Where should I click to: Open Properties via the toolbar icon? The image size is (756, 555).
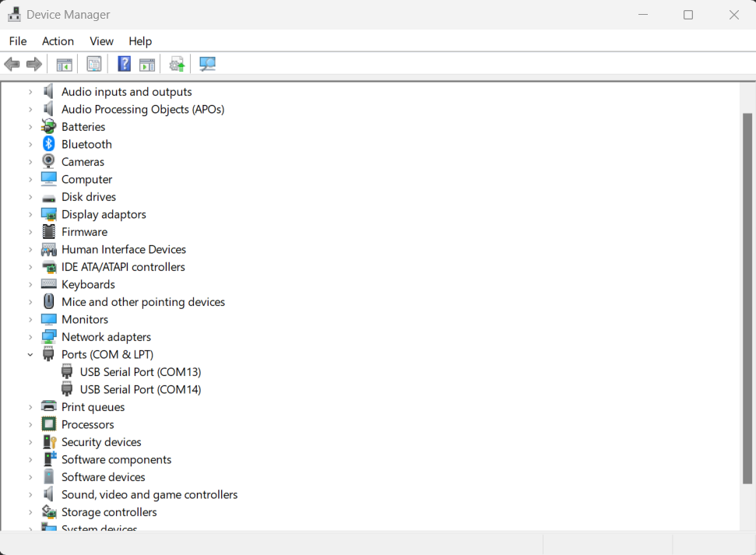pyautogui.click(x=93, y=63)
